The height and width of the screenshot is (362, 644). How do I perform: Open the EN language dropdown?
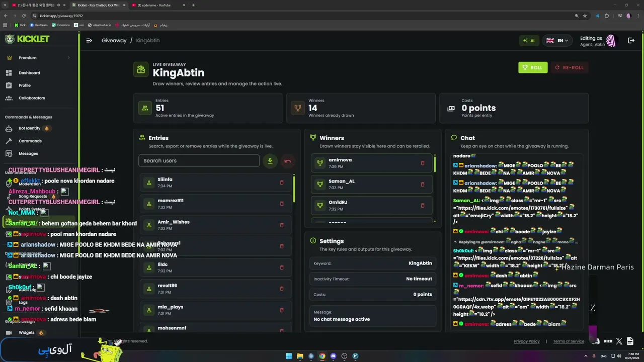[557, 40]
